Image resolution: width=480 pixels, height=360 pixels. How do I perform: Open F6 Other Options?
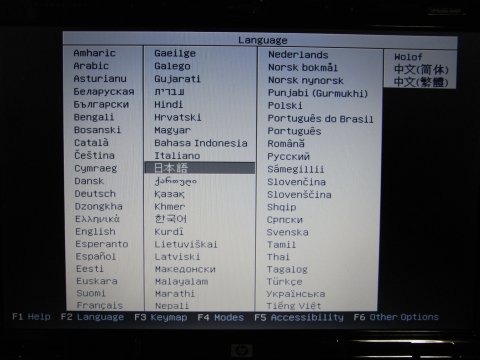pyautogui.click(x=396, y=317)
